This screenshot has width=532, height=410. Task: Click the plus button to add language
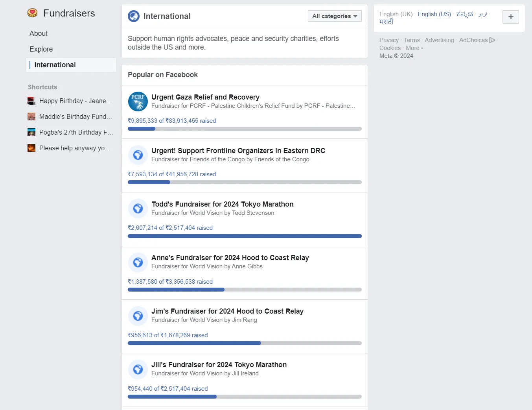(x=511, y=17)
